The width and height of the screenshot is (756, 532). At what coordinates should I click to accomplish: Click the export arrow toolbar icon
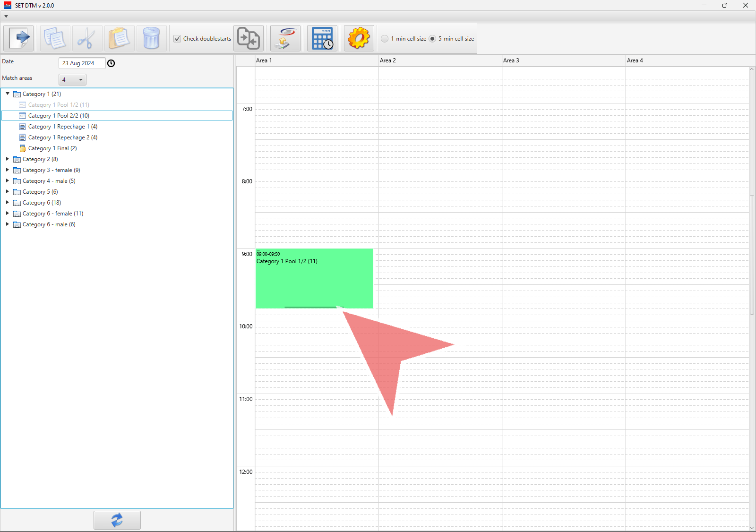19,38
